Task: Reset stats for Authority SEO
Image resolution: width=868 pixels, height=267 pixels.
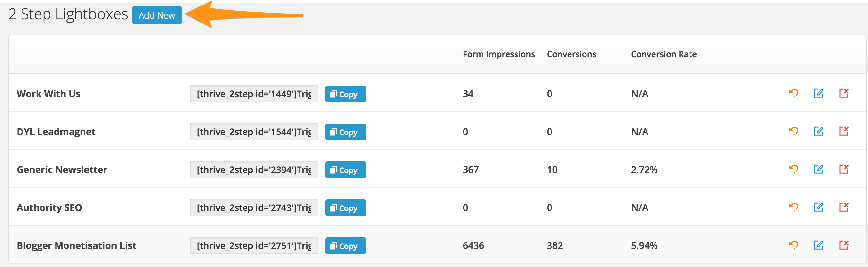Action: point(794,207)
